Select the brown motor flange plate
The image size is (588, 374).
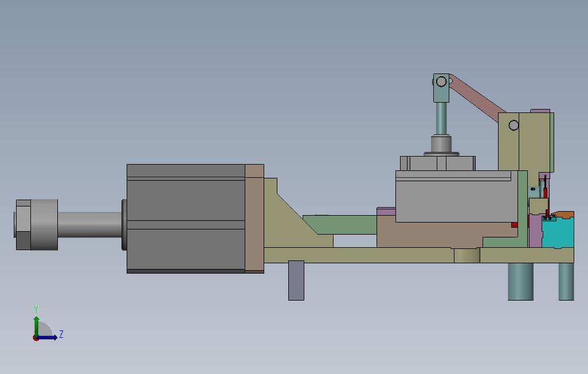(254, 219)
